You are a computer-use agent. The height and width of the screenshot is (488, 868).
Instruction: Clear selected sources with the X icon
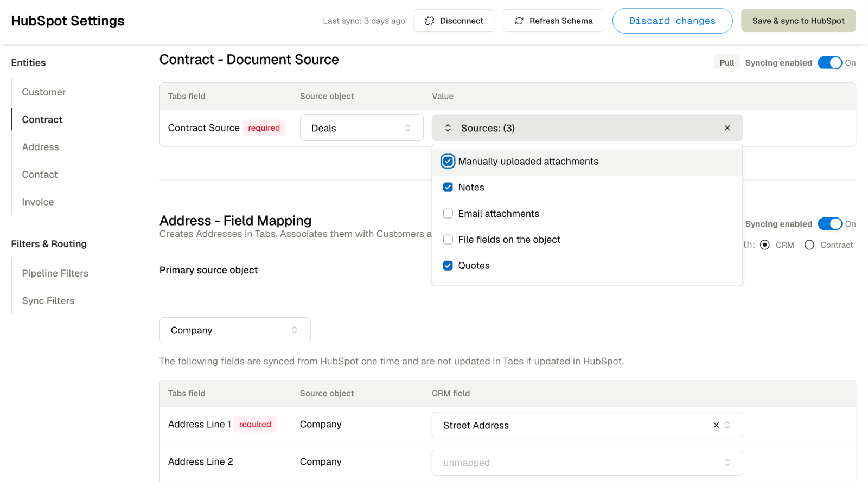[727, 128]
